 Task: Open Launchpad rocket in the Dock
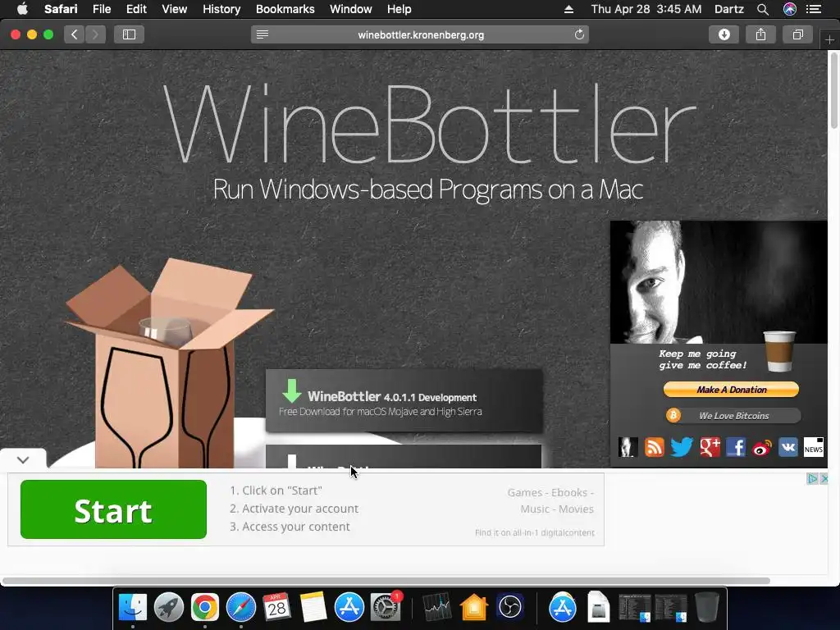pos(169,608)
